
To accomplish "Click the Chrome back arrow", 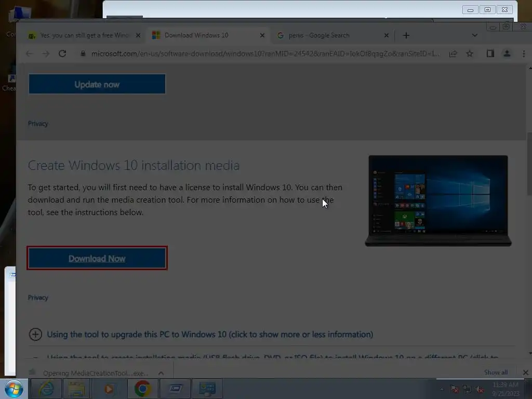I will (30, 54).
